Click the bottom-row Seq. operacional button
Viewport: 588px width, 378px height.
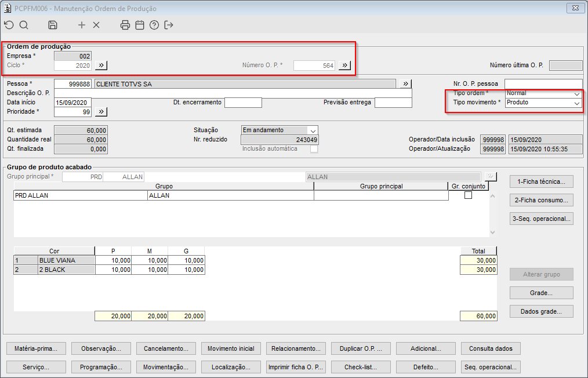click(x=491, y=367)
